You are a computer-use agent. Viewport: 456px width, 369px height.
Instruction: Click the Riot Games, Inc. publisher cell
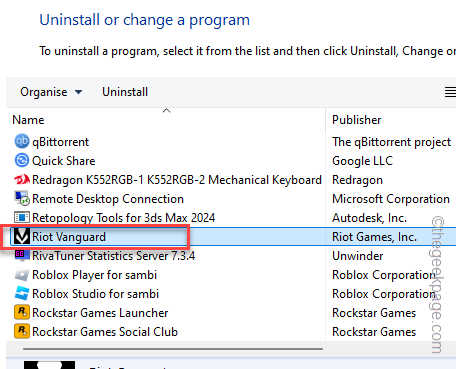(374, 237)
